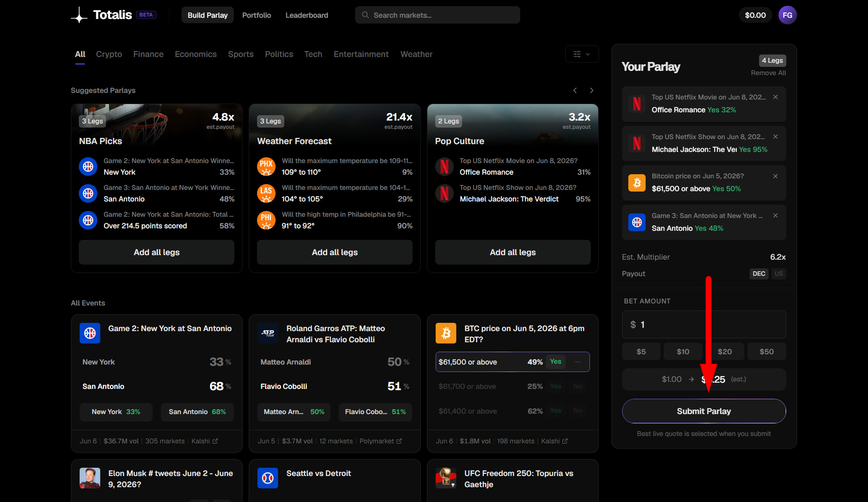Set bet amount with $20 chip
868x502 pixels.
[724, 352]
